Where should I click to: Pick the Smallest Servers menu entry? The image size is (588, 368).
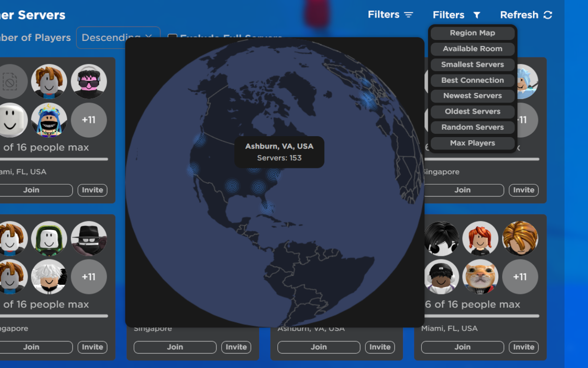click(x=473, y=64)
